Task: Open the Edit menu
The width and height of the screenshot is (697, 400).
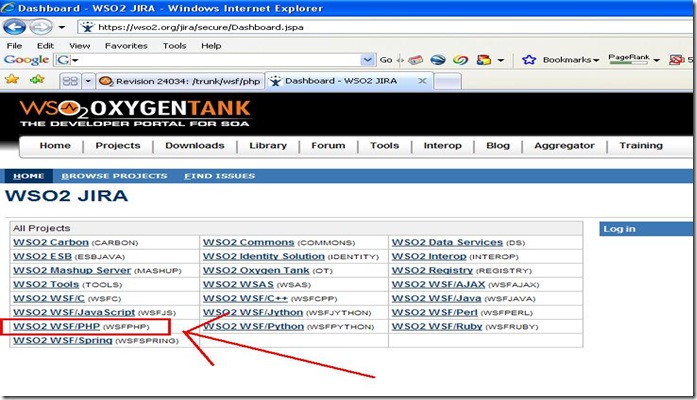Action: [x=45, y=46]
